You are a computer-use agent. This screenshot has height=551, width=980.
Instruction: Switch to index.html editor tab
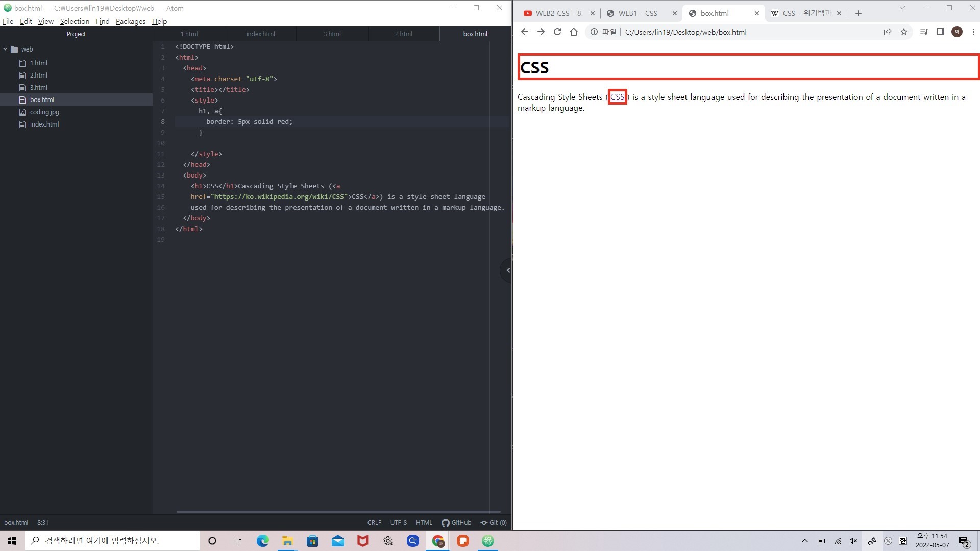[260, 34]
